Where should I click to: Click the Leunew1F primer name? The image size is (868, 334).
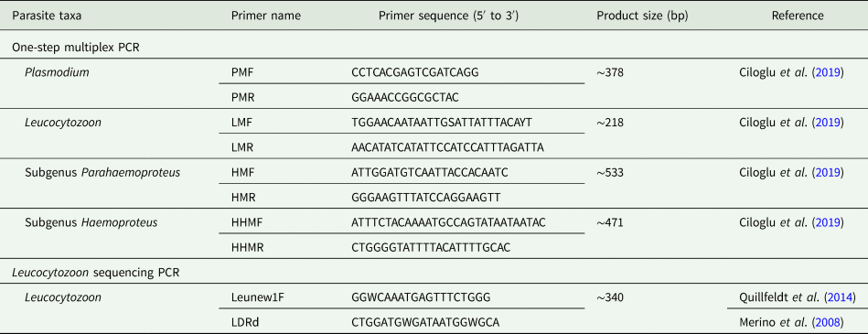pos(253,298)
